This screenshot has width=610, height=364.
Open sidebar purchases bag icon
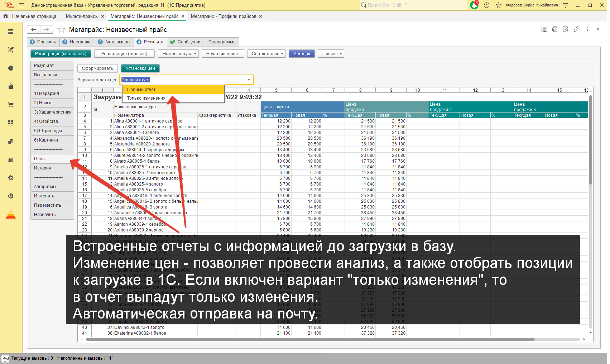11,86
